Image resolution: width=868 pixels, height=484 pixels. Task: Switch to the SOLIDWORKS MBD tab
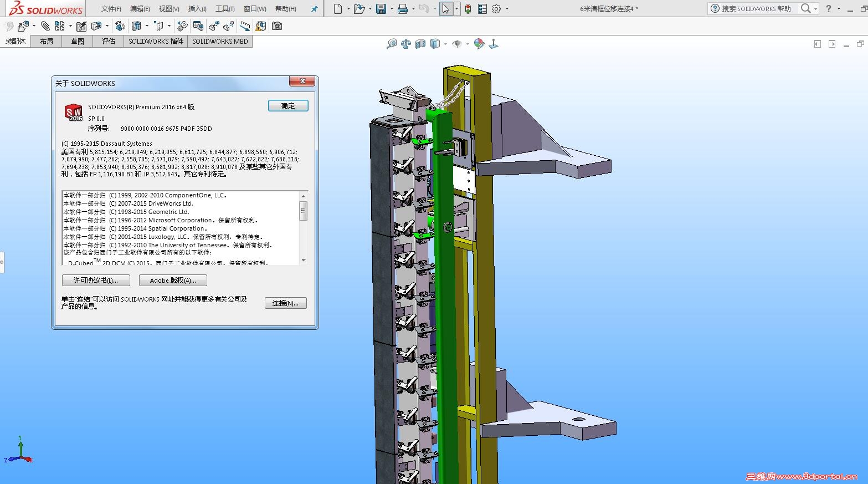[x=220, y=42]
